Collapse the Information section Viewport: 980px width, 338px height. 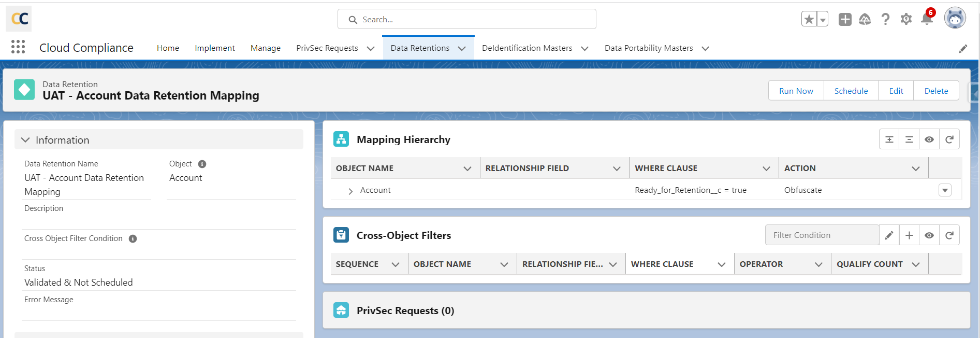25,140
